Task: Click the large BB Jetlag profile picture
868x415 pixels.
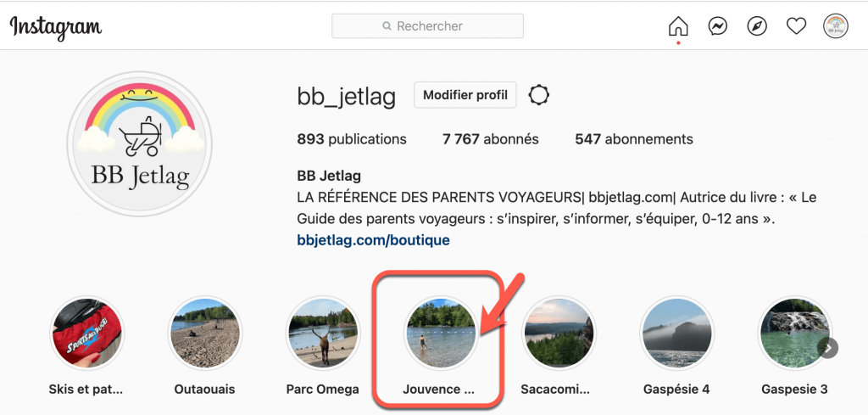Action: pyautogui.click(x=140, y=143)
